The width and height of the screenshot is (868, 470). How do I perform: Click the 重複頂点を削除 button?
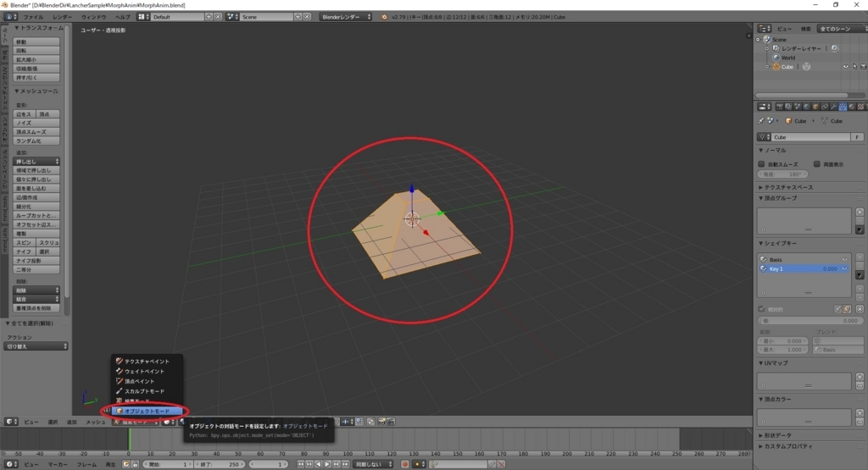click(36, 308)
